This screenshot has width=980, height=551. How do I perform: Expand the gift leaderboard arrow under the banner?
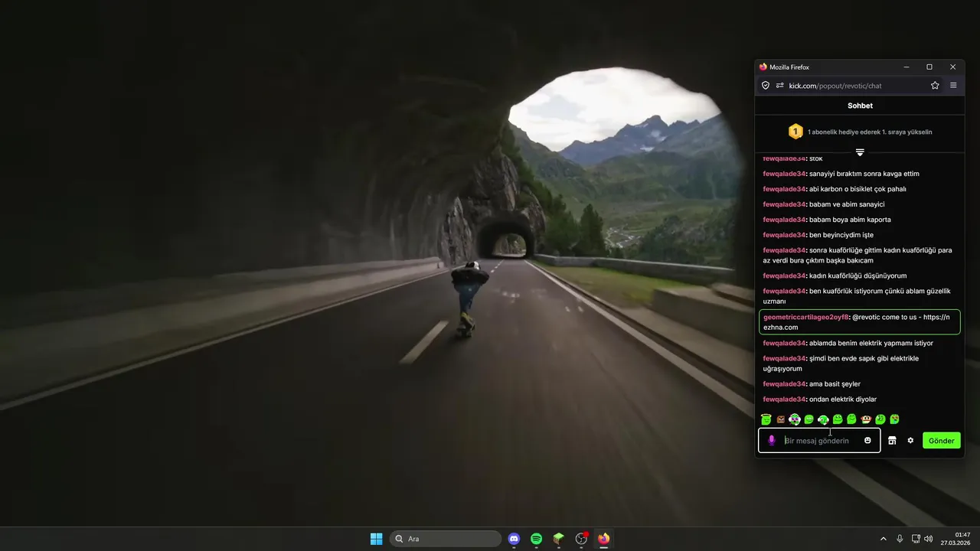click(x=860, y=152)
